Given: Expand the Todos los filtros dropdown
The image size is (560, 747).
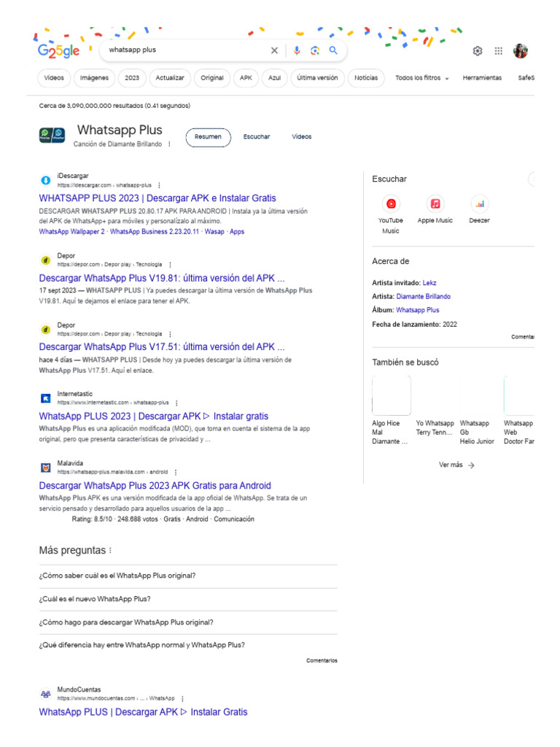Looking at the screenshot, I should (422, 78).
